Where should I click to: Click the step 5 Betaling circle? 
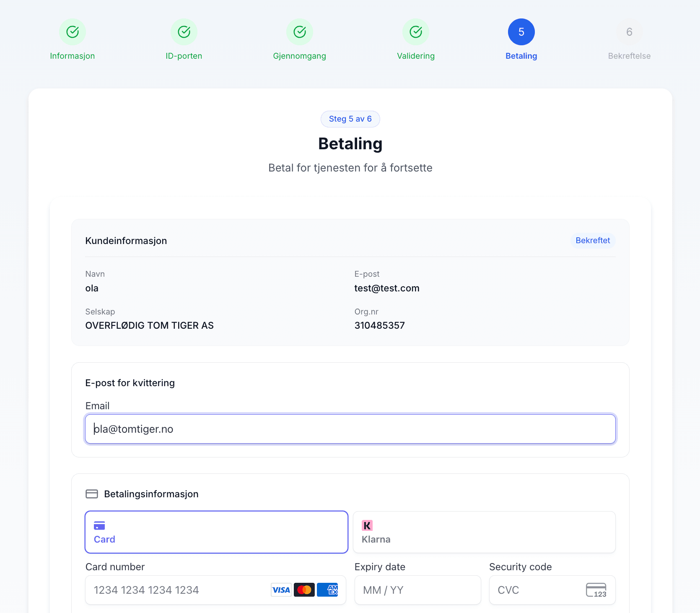point(521,32)
